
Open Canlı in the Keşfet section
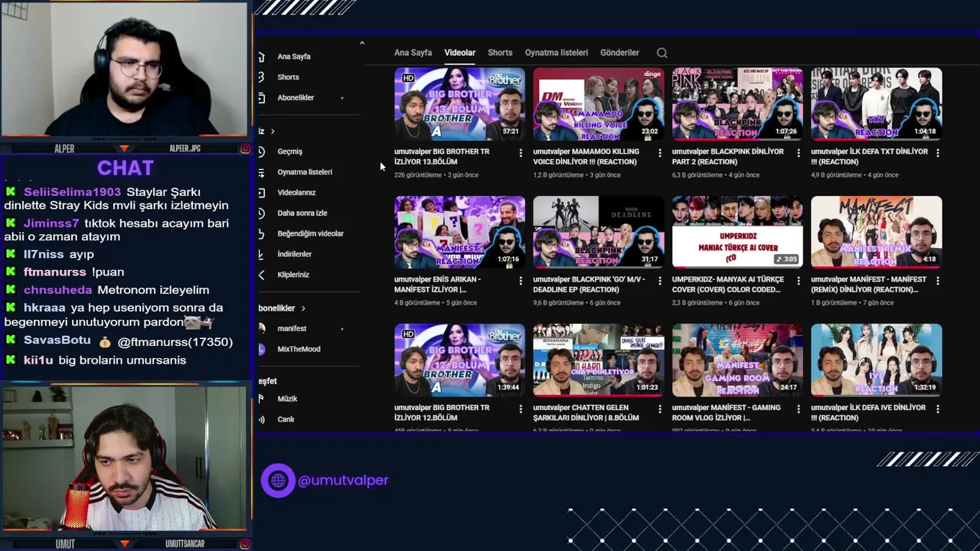click(286, 419)
